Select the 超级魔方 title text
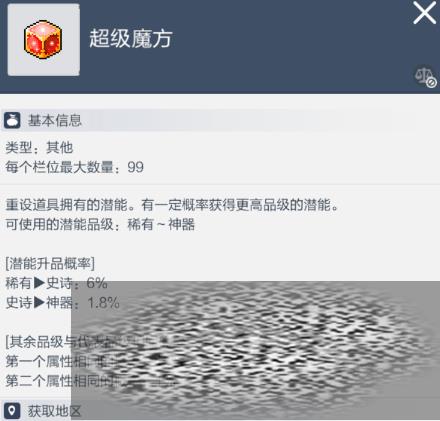The height and width of the screenshot is (421, 440). [x=131, y=38]
